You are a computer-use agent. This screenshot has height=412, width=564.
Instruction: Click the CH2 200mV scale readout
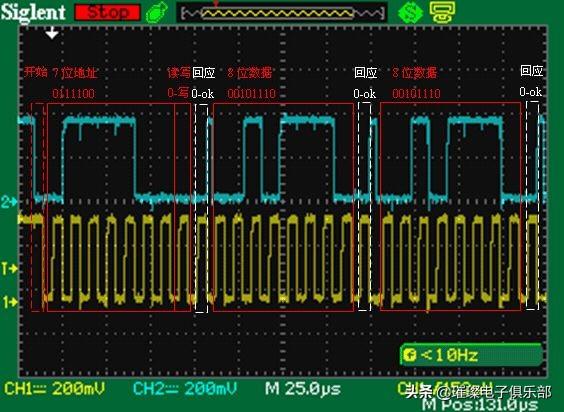[x=185, y=389]
